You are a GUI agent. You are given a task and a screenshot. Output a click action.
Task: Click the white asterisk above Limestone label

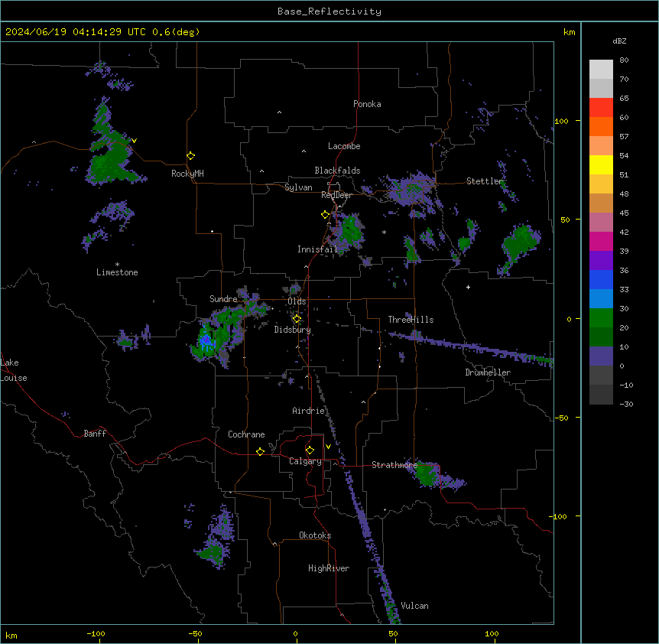(117, 265)
